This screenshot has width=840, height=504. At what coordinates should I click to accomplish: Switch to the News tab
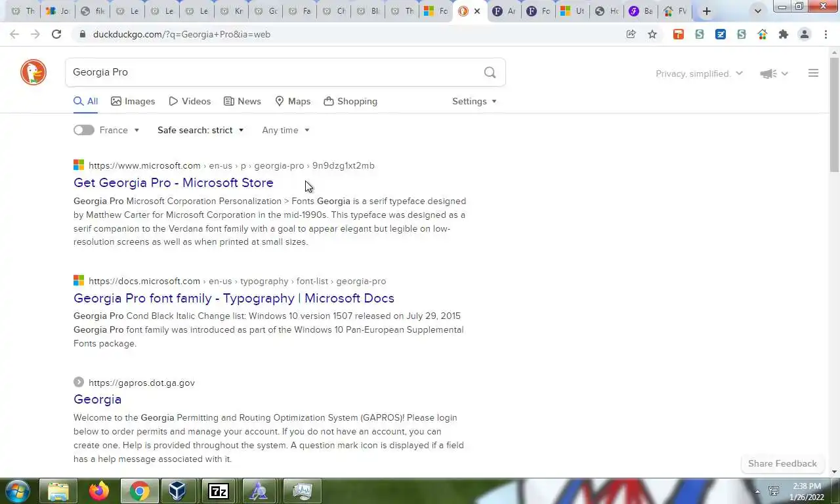click(242, 101)
